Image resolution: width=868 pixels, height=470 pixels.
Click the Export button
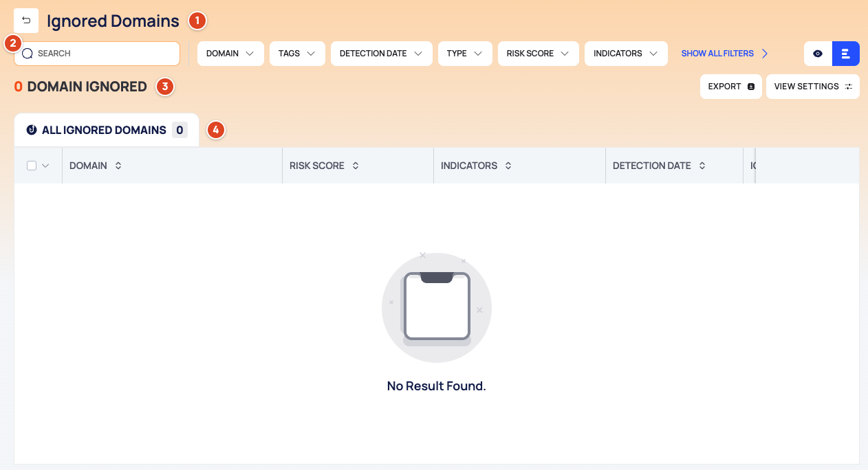[731, 87]
